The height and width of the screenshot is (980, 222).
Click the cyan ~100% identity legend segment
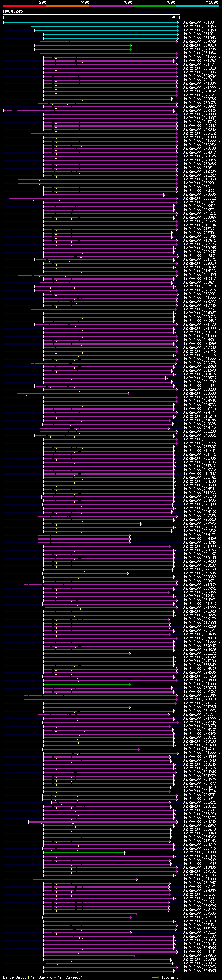pyautogui.click(x=197, y=6)
